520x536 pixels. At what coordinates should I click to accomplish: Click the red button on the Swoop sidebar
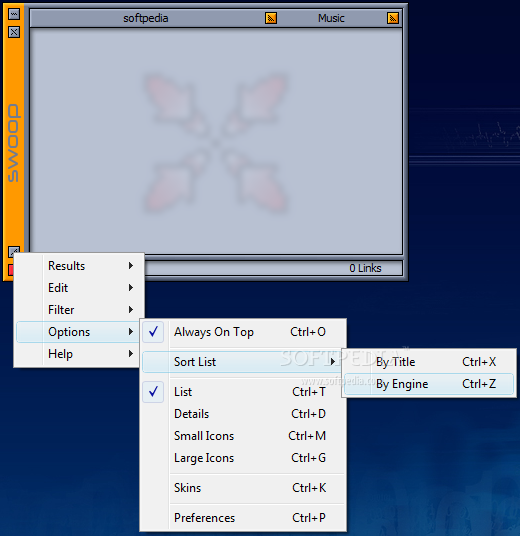pyautogui.click(x=11, y=270)
